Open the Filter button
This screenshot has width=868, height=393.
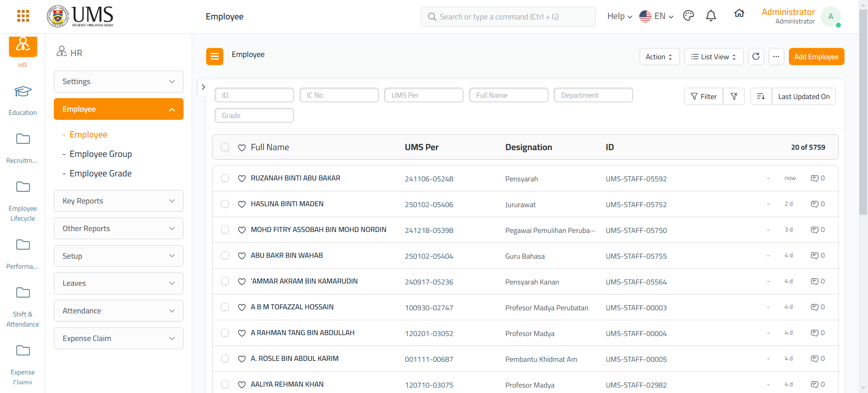coord(703,96)
